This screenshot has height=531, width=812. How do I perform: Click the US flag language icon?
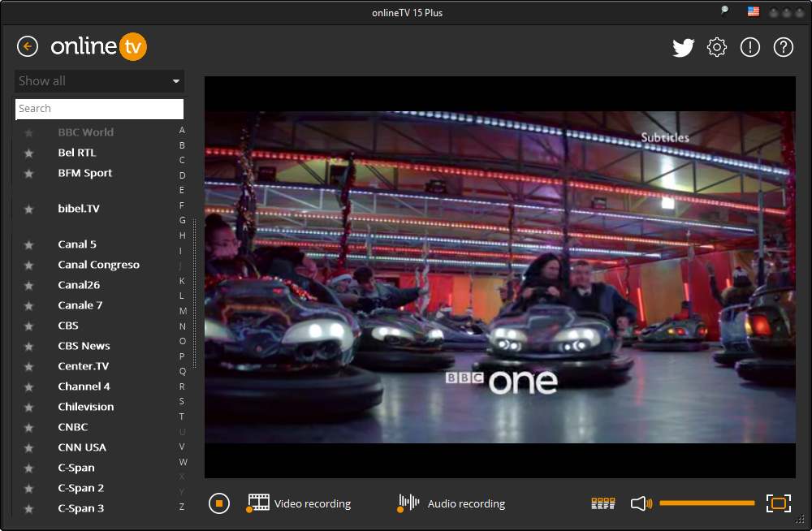(753, 11)
